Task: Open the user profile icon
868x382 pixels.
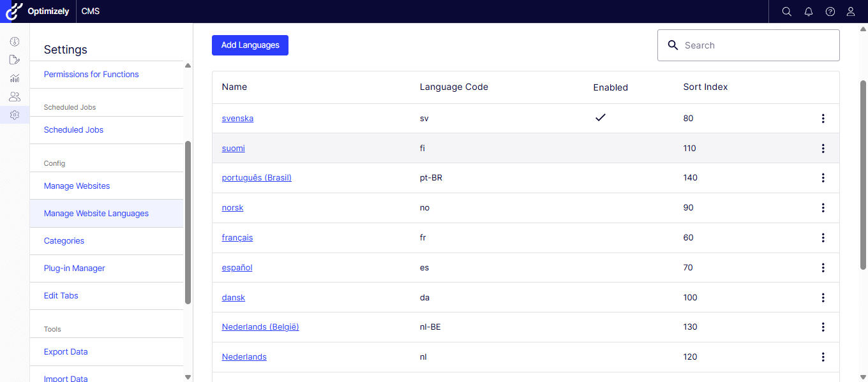Action: click(x=851, y=11)
